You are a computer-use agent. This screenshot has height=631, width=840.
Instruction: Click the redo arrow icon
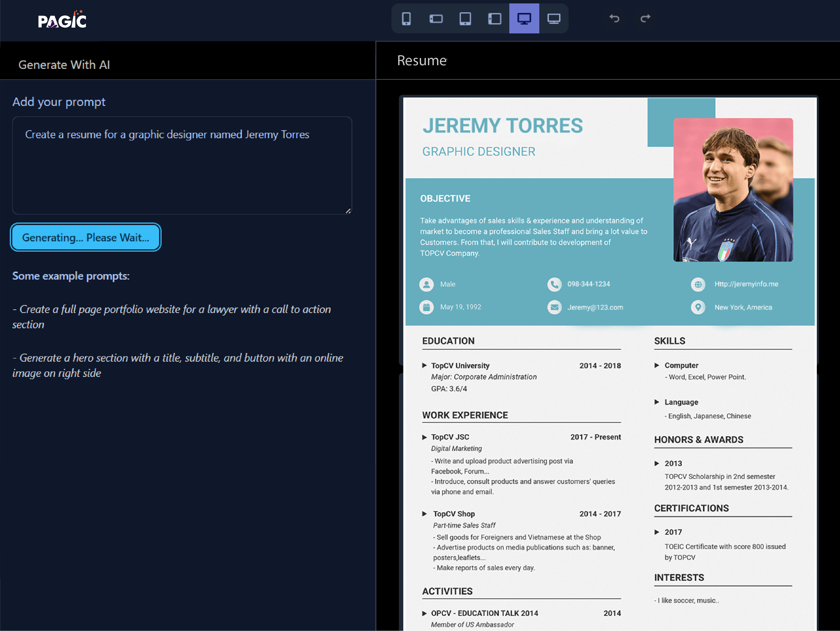[x=645, y=19]
